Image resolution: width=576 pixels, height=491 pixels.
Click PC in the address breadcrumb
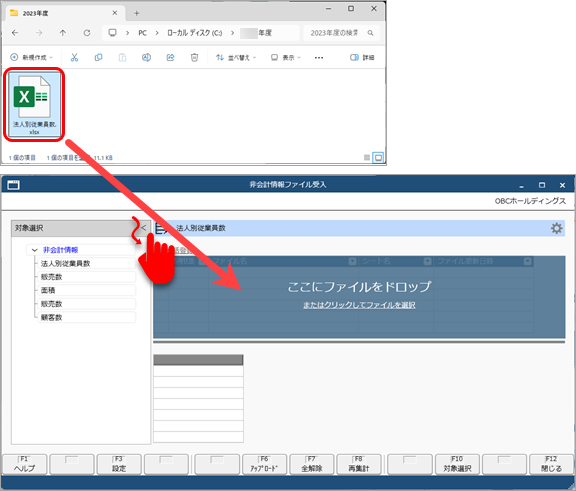[143, 33]
